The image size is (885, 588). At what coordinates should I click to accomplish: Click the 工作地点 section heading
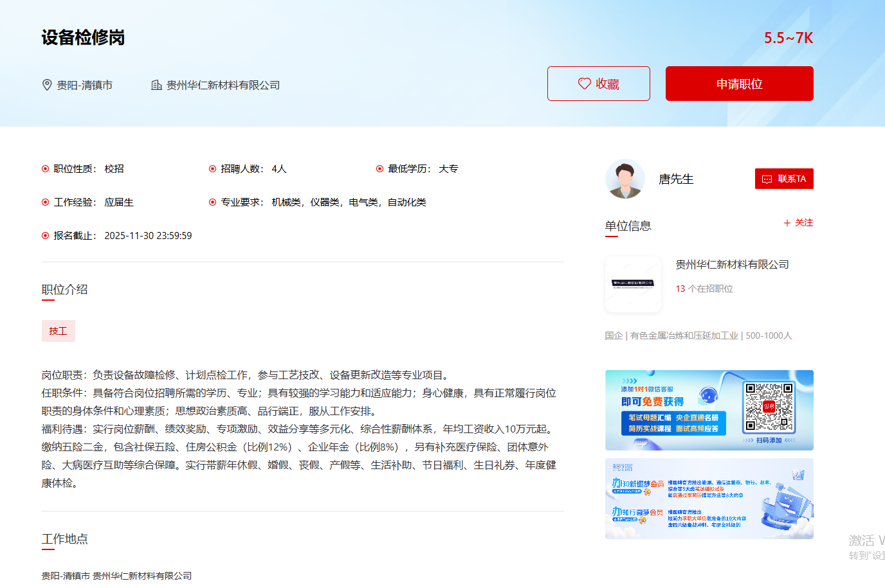pos(65,539)
